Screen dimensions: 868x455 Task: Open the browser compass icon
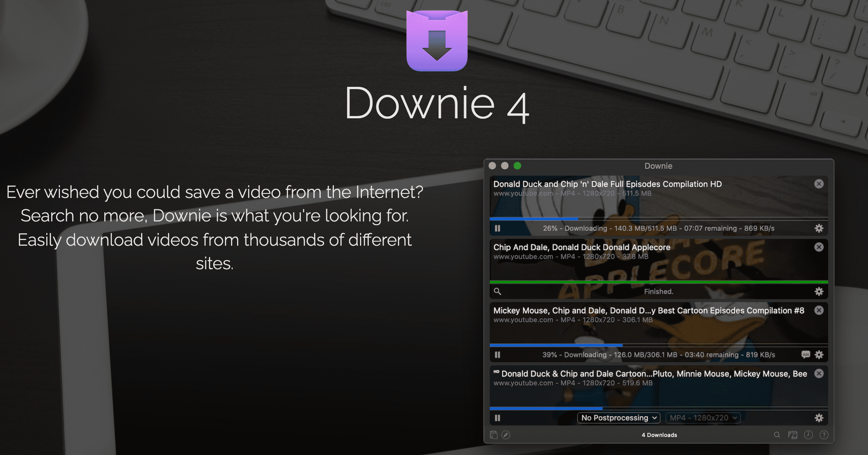point(506,435)
